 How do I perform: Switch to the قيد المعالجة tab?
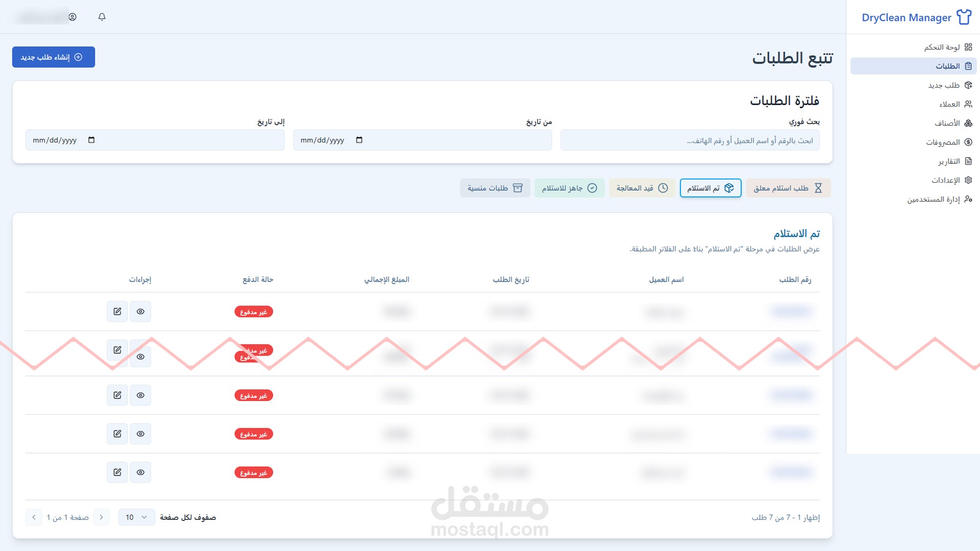coord(642,188)
